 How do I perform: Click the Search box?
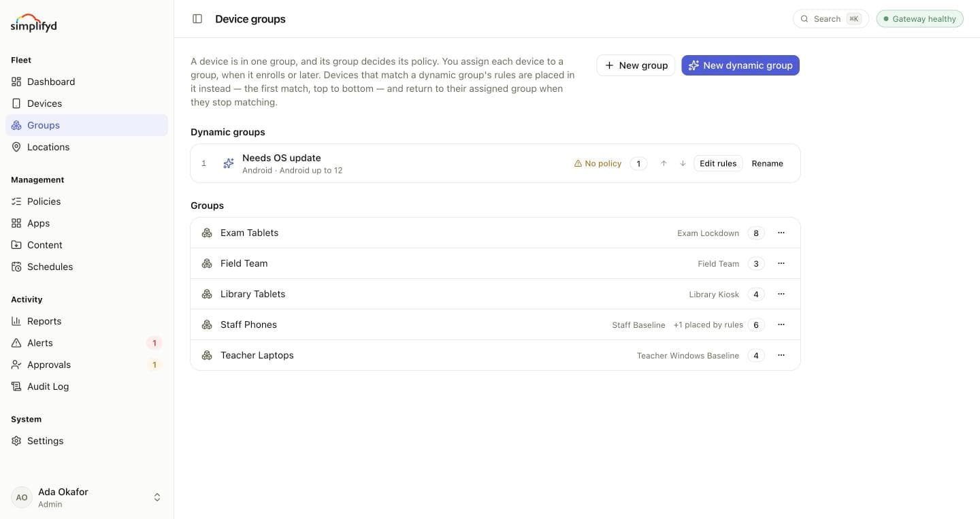(831, 19)
